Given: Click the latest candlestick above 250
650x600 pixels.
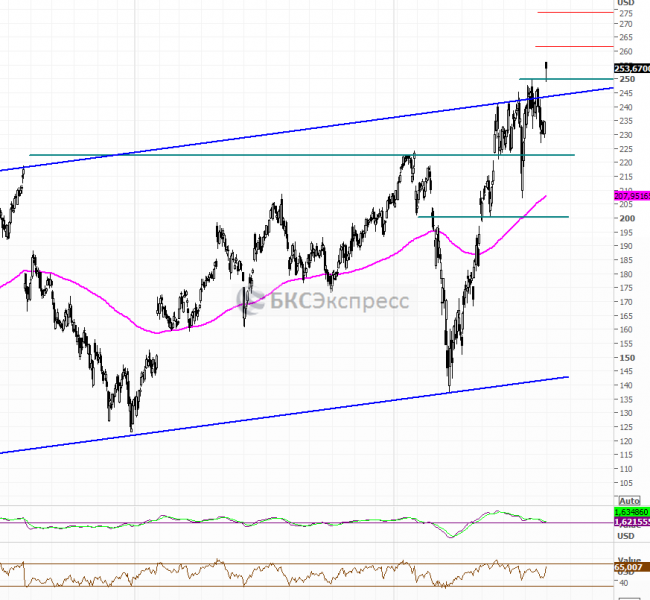Looking at the screenshot, I should [x=546, y=69].
